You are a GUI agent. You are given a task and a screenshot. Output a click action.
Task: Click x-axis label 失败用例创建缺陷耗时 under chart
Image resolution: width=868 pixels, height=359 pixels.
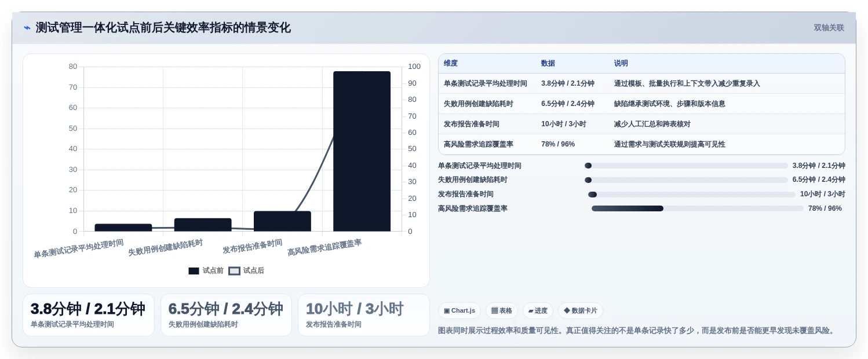pyautogui.click(x=166, y=248)
